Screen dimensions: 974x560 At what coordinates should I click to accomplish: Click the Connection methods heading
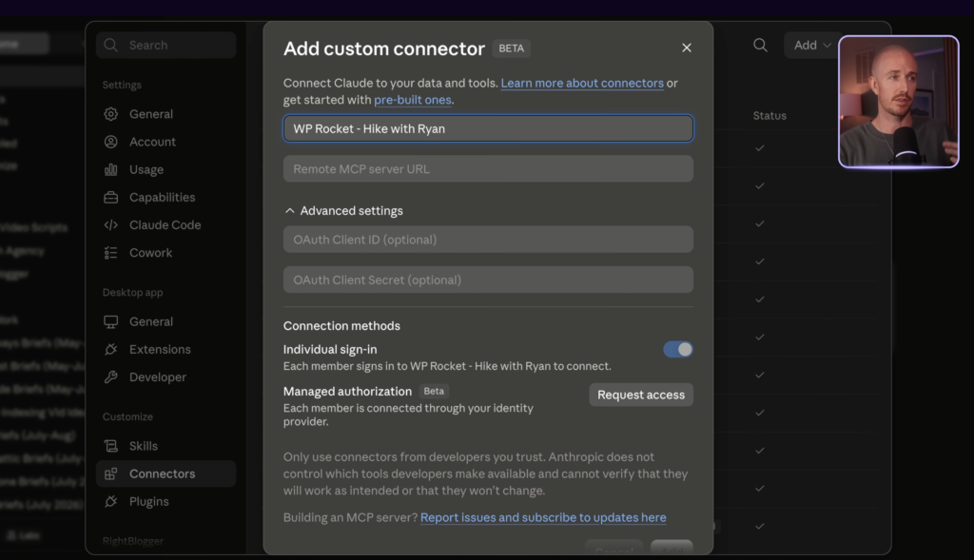(341, 326)
